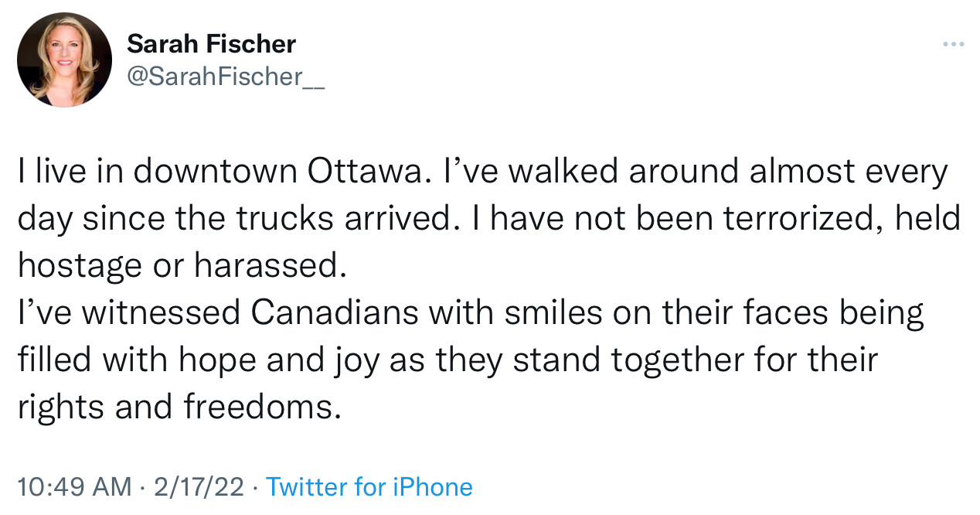Click the word Ottawa in the tweet
Image resolution: width=980 pixels, height=515 pixels.
pos(368,172)
